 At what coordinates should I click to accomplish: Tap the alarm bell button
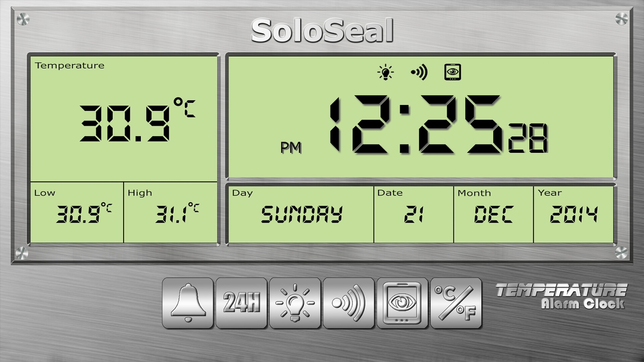188,303
